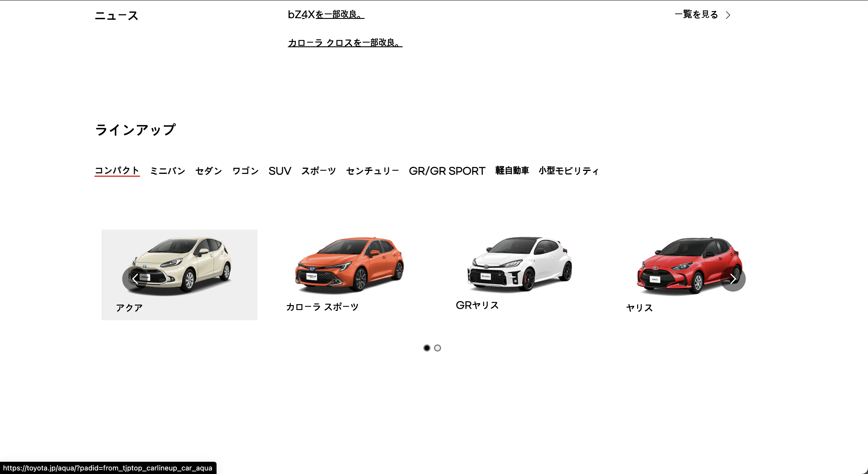Open the アクア car name link
The image size is (868, 474).
(129, 308)
